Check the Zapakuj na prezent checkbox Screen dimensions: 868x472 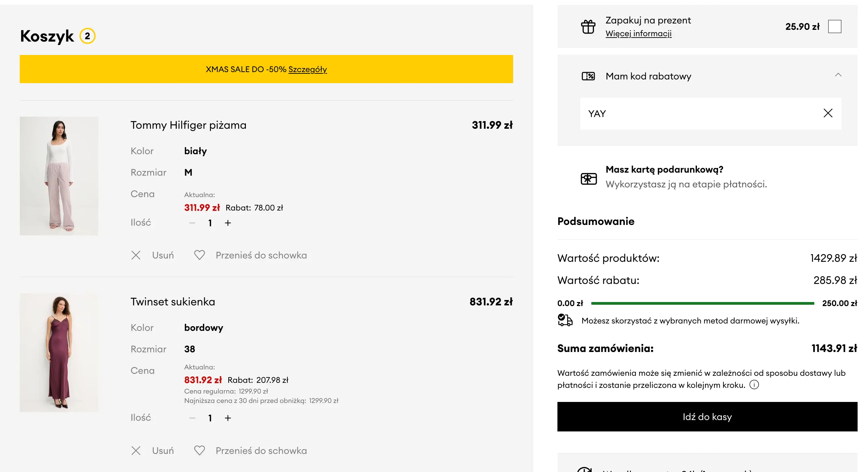(834, 26)
